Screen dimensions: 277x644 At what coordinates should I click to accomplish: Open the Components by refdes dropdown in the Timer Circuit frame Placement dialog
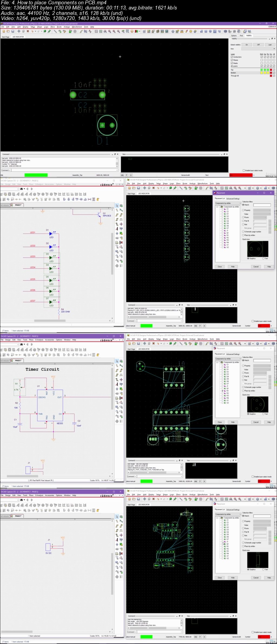(228, 359)
